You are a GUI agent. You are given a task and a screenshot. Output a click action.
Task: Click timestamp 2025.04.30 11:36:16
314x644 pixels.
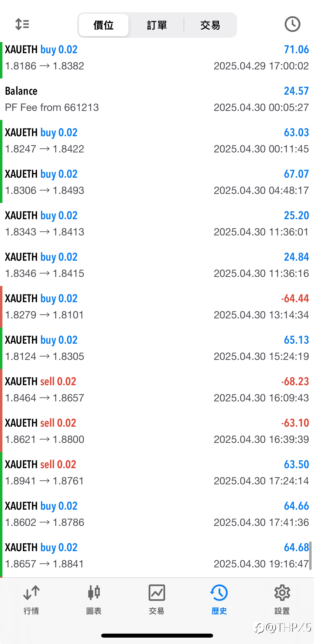coord(261,273)
